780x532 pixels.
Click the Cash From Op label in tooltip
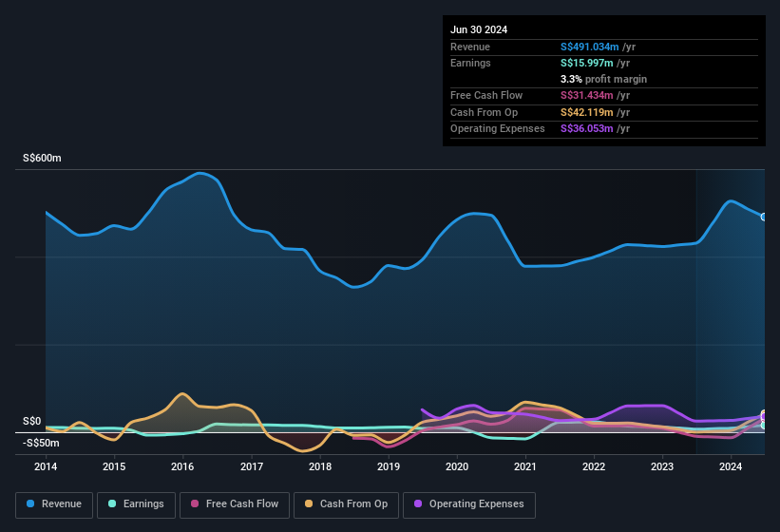tap(484, 112)
